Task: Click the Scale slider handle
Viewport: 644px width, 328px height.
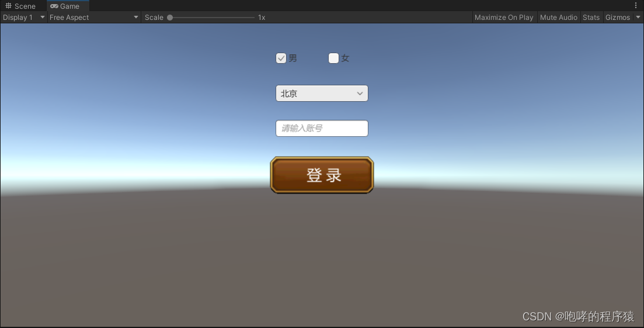Action: 170,18
